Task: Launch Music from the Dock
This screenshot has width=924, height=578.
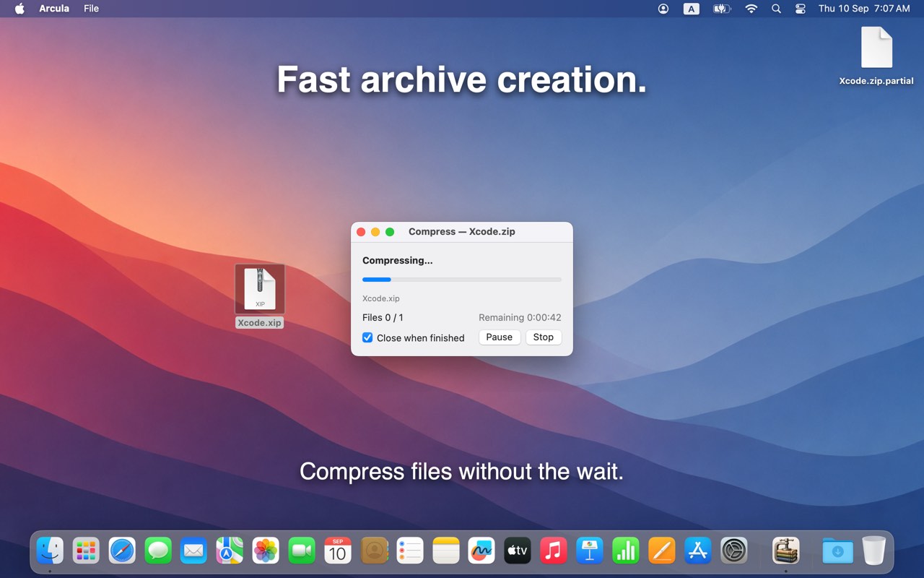Action: click(554, 551)
